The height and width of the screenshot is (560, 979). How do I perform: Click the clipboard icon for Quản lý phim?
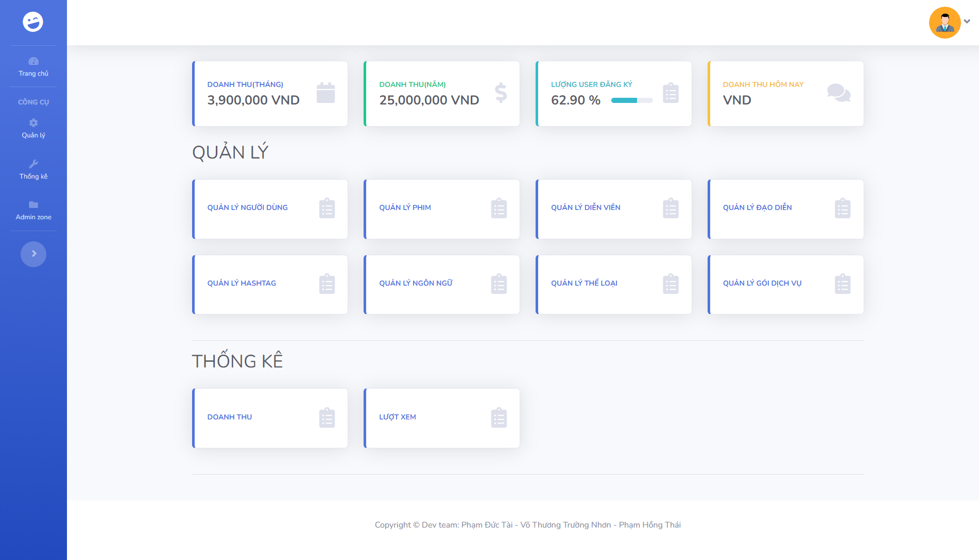[499, 208]
